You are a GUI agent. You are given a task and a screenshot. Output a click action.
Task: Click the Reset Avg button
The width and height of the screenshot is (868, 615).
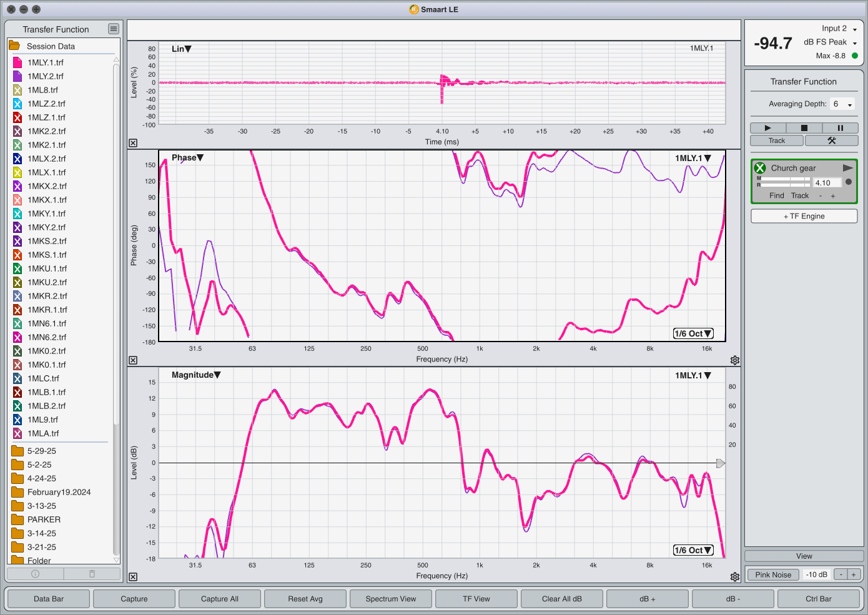point(305,599)
